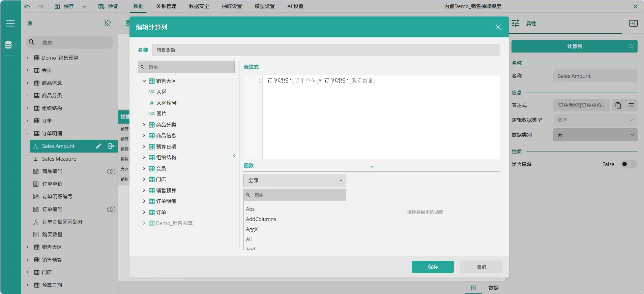Collapse 订单明细 in left table list
The height and width of the screenshot is (294, 644).
27,133
